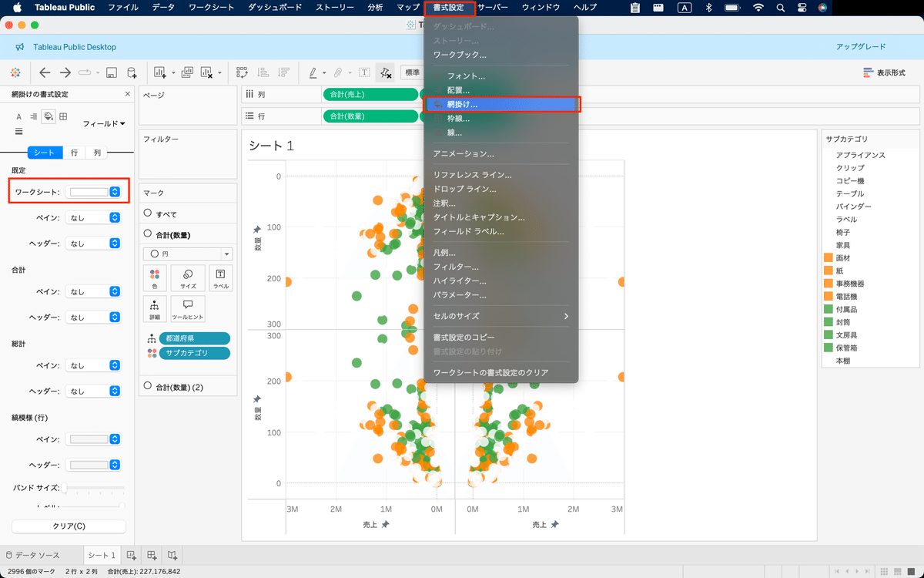Open the borders grid format icon

pyautogui.click(x=63, y=116)
